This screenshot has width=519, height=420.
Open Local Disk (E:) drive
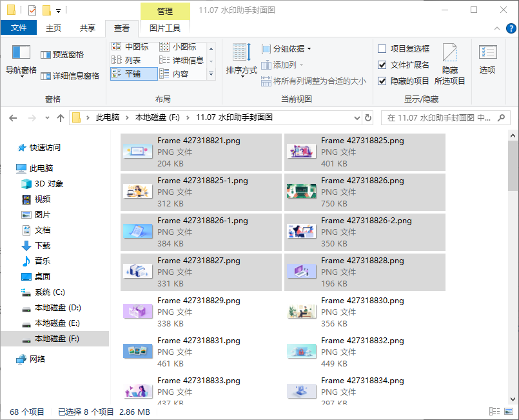click(52, 323)
